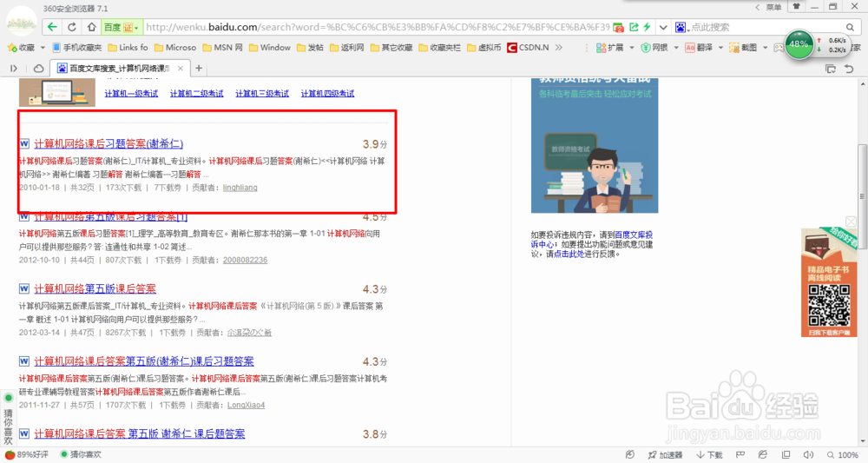The width and height of the screenshot is (868, 463).
Task: Open contributor linghliang profile link
Action: 240,188
